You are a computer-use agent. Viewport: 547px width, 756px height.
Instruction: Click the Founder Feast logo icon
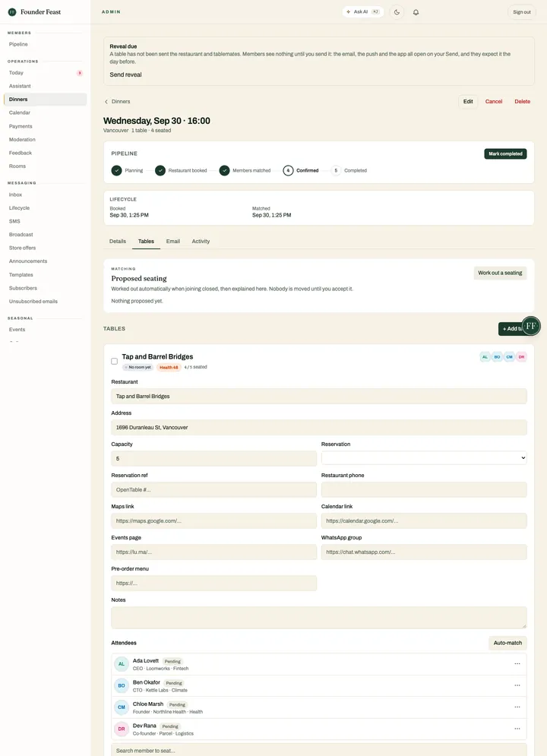tap(12, 12)
